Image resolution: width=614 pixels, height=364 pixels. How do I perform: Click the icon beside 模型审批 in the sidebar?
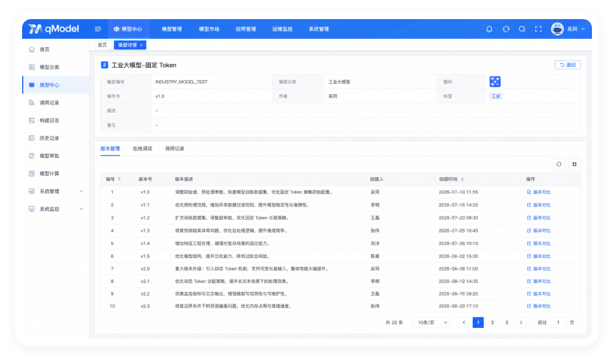tap(32, 156)
